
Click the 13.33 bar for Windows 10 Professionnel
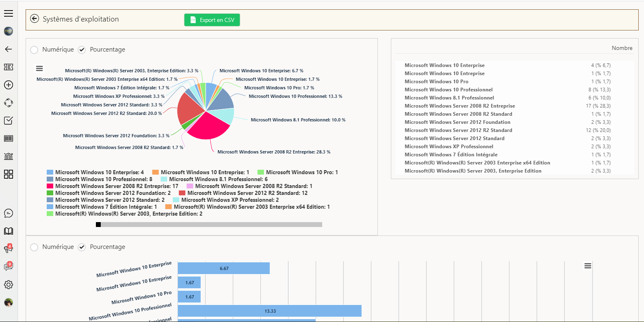point(270,311)
